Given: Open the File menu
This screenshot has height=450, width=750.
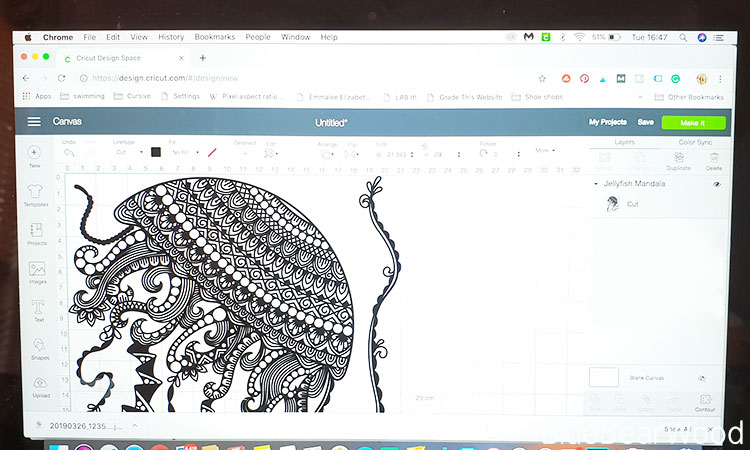Looking at the screenshot, I should click(89, 37).
